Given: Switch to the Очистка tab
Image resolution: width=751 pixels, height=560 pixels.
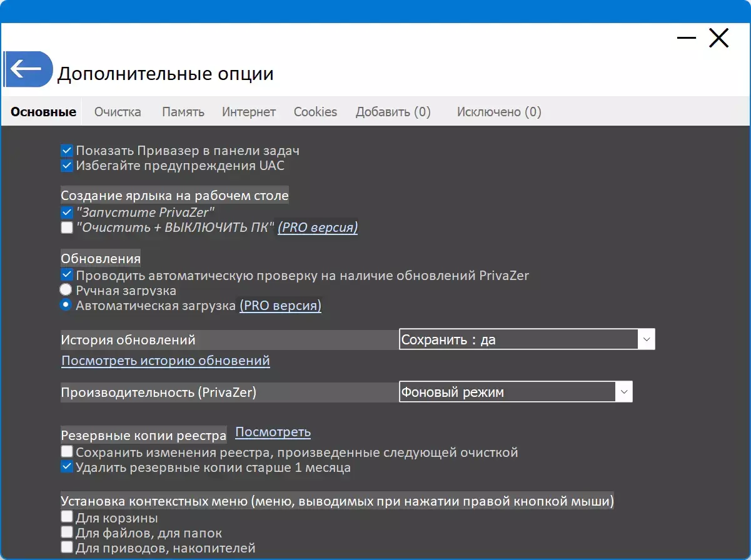Looking at the screenshot, I should [x=118, y=111].
